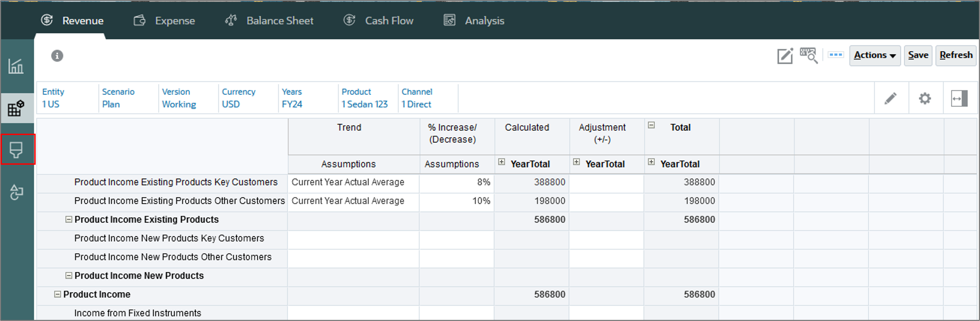Select the driver and trend grid sidebar icon
The height and width of the screenshot is (321, 980).
point(16,108)
